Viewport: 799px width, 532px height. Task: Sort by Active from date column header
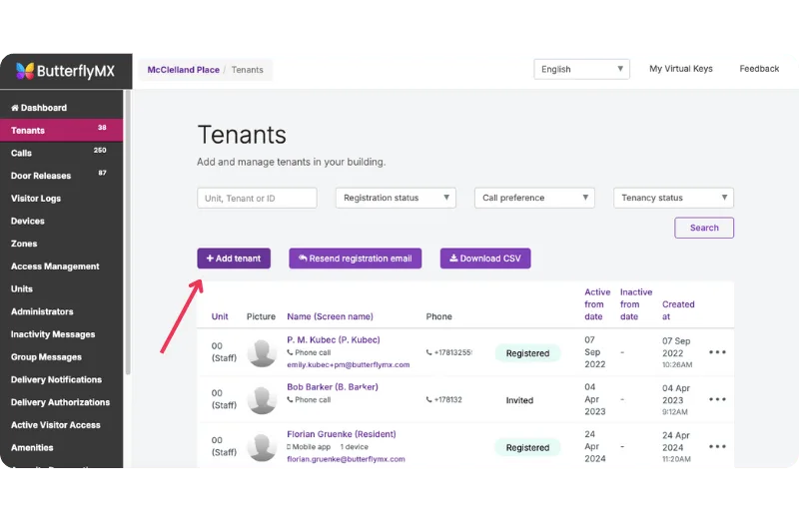pyautogui.click(x=597, y=303)
